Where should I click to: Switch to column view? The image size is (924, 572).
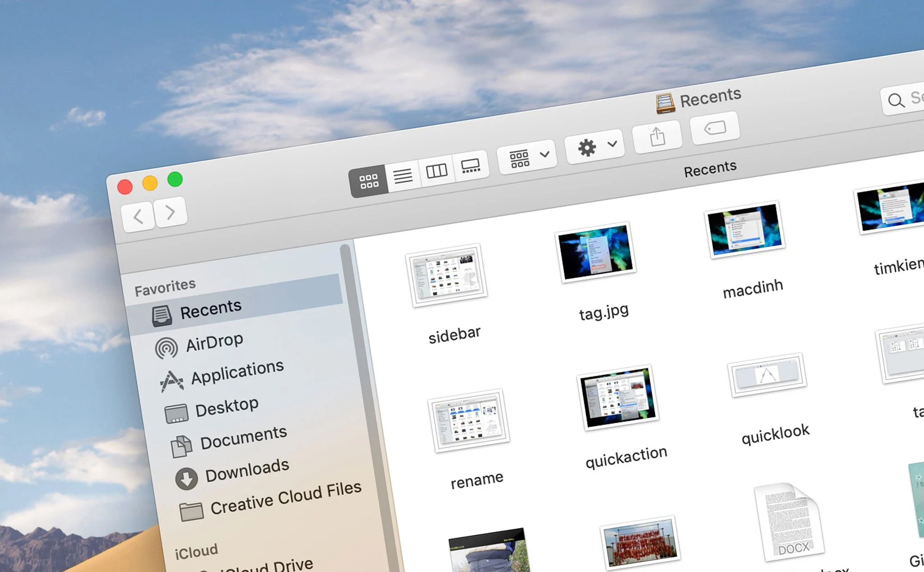click(x=436, y=171)
